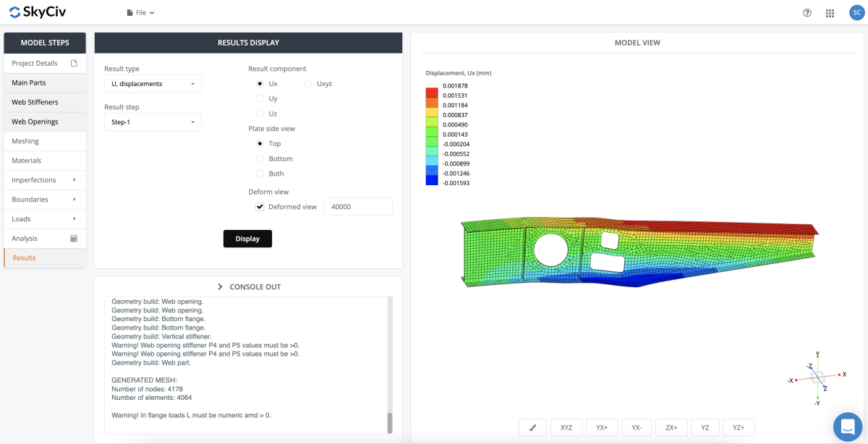
Task: Click the paintbrush view button
Action: (x=532, y=427)
